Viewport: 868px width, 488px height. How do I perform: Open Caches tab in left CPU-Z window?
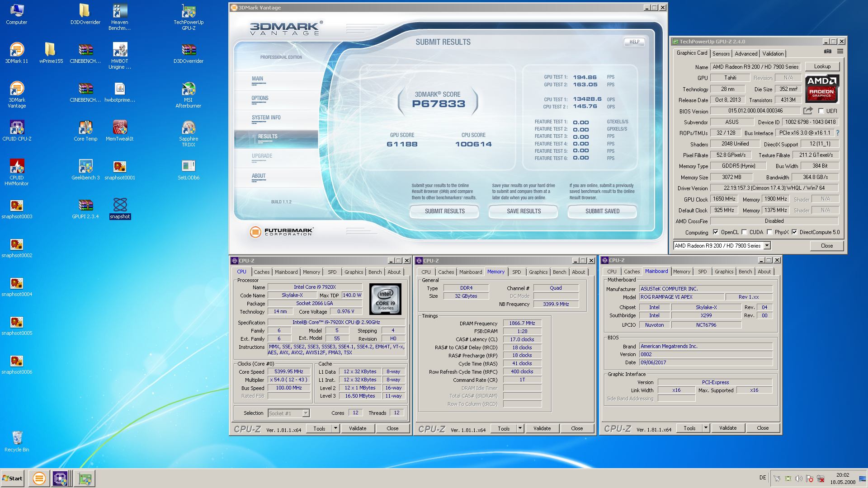(x=261, y=272)
